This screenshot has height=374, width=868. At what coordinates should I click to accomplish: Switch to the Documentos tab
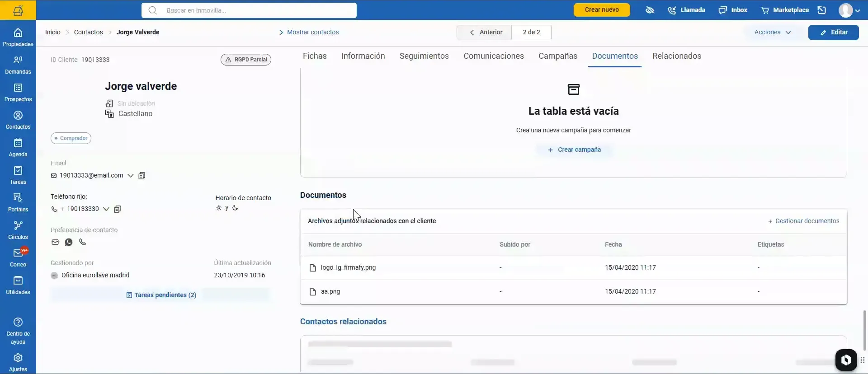[615, 56]
